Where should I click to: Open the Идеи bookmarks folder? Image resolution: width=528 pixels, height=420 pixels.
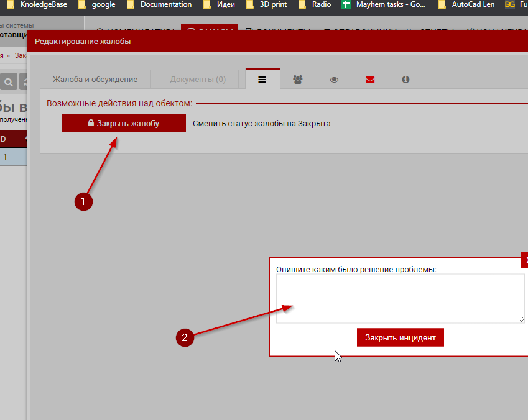220,4
